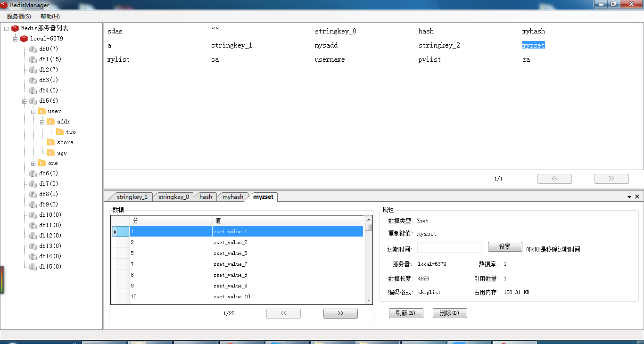
Task: Select the key sdas
Action: click(x=115, y=32)
